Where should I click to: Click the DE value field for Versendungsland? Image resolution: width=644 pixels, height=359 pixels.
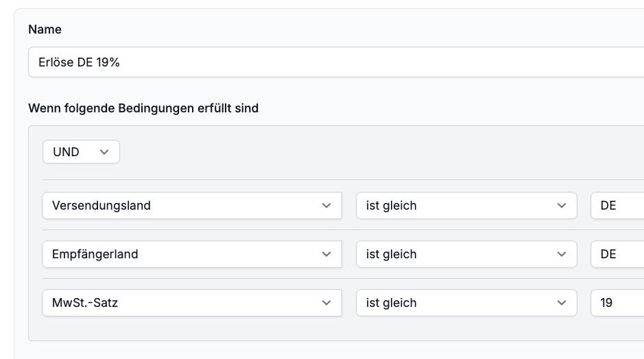pos(617,206)
